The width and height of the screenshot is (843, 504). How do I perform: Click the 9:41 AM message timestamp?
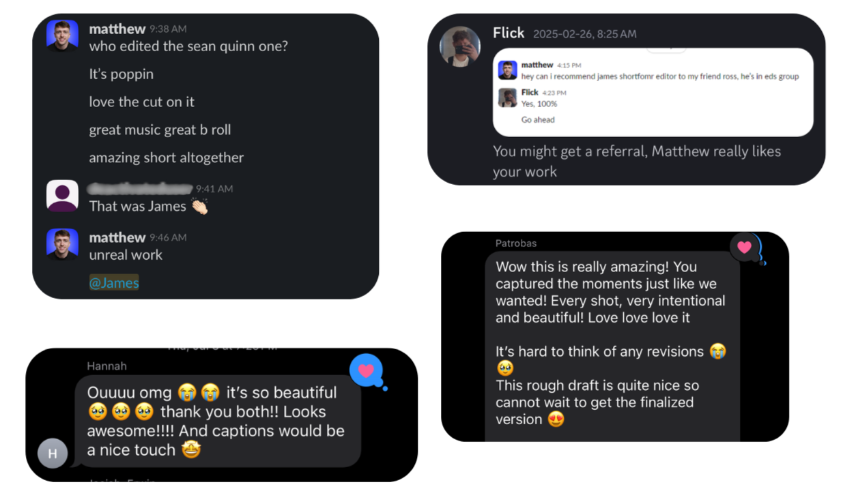pos(214,189)
